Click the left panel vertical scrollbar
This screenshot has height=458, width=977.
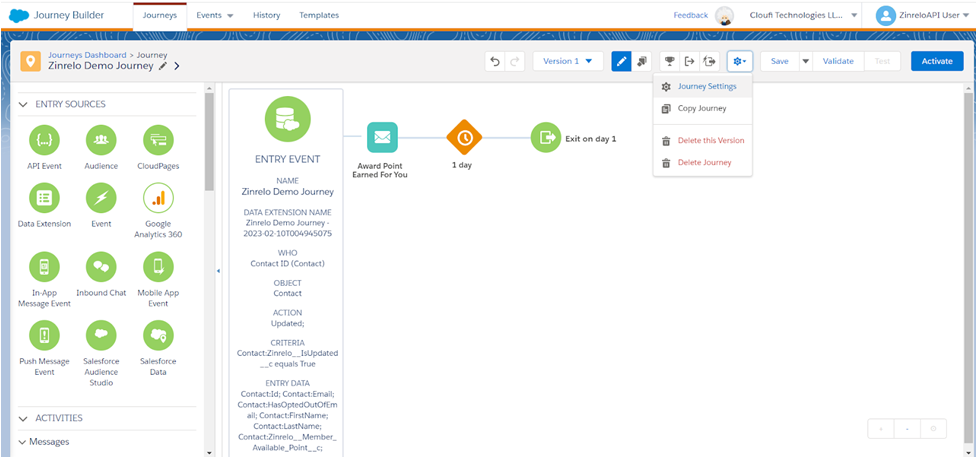(209, 143)
